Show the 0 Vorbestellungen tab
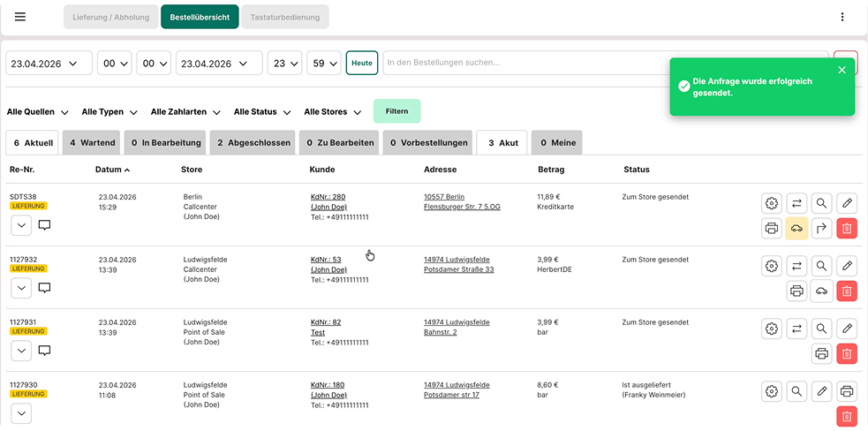Viewport: 868px width, 431px height. pyautogui.click(x=428, y=143)
